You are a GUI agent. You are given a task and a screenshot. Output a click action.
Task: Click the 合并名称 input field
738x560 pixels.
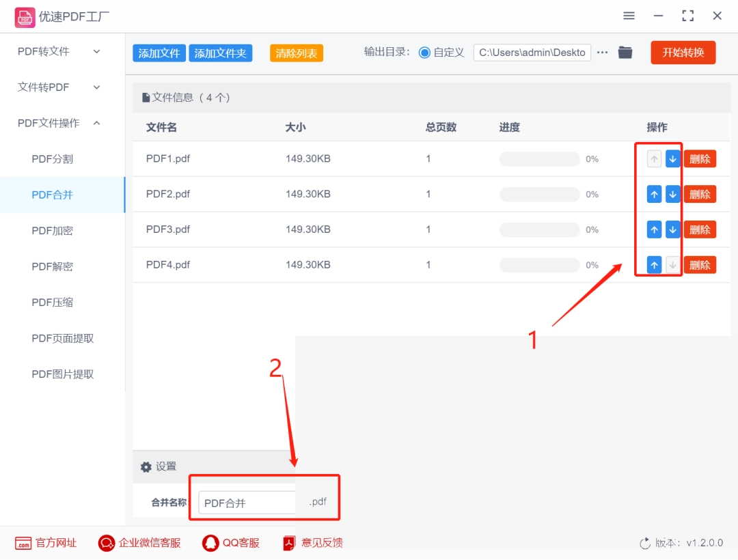pyautogui.click(x=247, y=503)
